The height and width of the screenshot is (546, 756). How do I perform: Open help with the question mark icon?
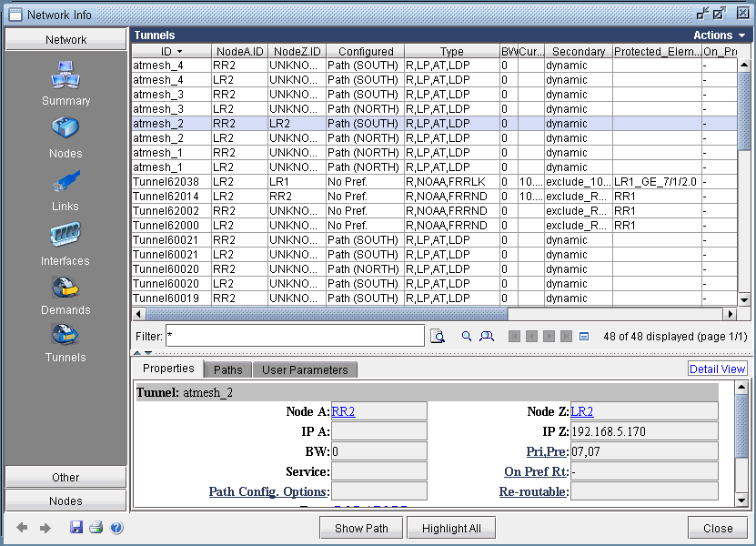116,528
